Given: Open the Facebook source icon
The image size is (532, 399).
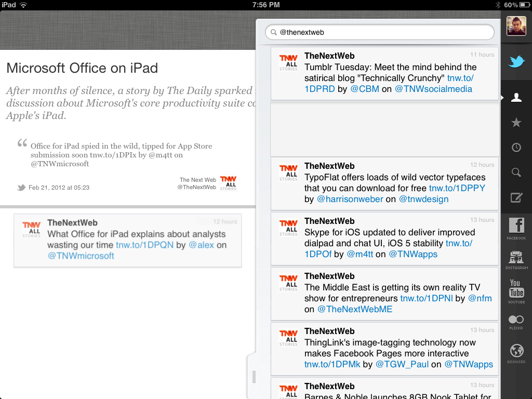Looking at the screenshot, I should pos(516,229).
